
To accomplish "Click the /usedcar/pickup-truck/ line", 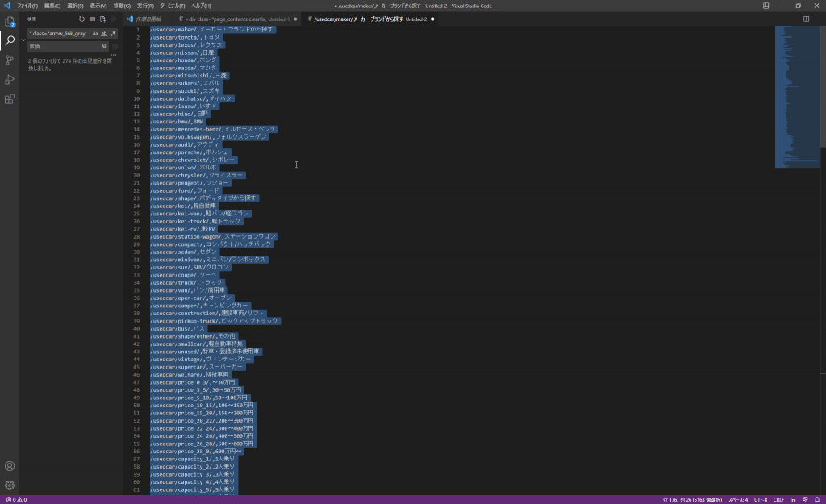I will 215,321.
